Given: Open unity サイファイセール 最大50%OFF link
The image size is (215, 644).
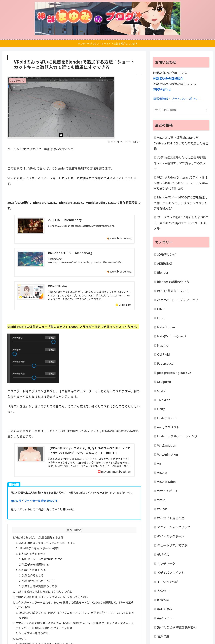Looking at the screenshot, I should pyautogui.click(x=34, y=501).
